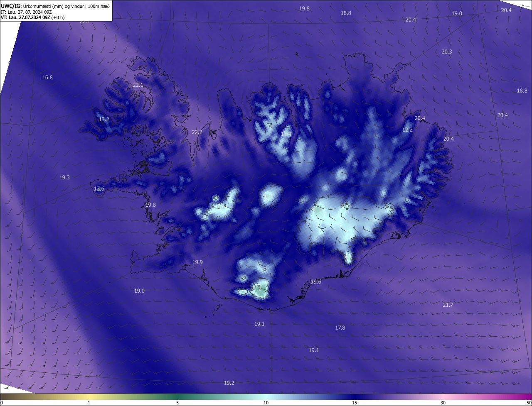Viewport: 532px width, 406px height.
Task: Select the 19.6 value on the south coast
Action: coord(316,282)
